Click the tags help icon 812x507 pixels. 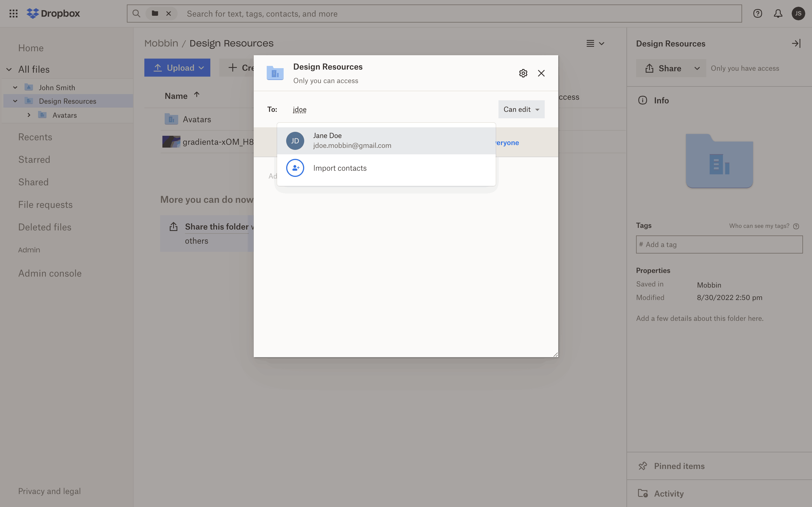[x=796, y=226]
